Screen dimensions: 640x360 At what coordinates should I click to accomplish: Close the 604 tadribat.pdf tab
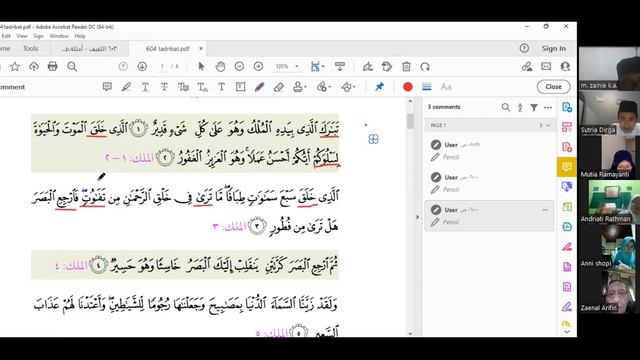pyautogui.click(x=201, y=49)
